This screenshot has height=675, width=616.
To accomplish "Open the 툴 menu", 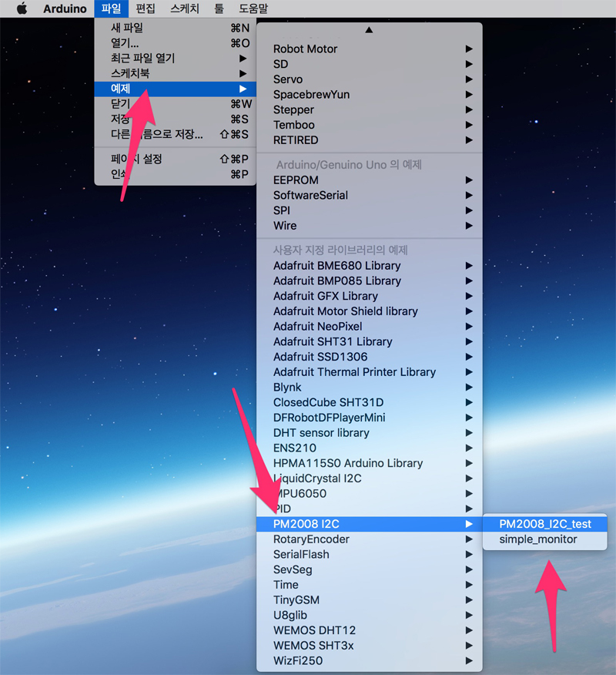I will point(219,8).
